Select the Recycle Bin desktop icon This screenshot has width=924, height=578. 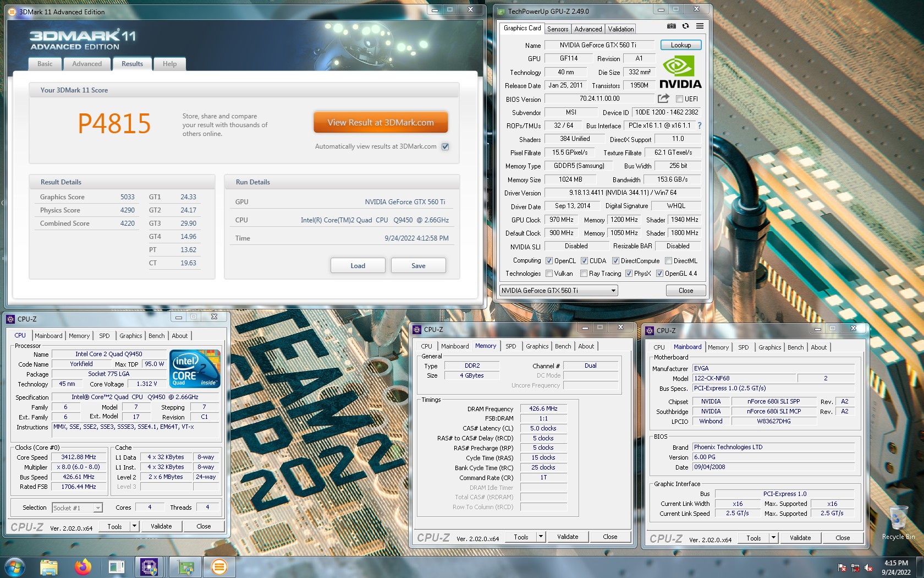coord(899,522)
